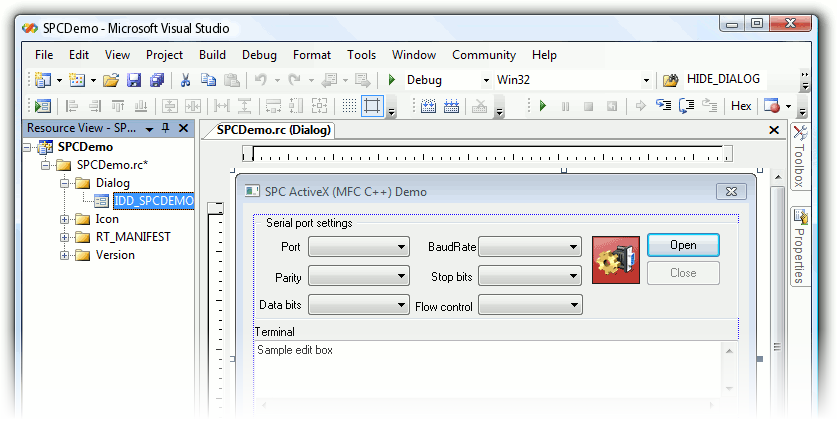Click the Center Vertical icon
This screenshot has height=430, width=837.
pos(170,106)
